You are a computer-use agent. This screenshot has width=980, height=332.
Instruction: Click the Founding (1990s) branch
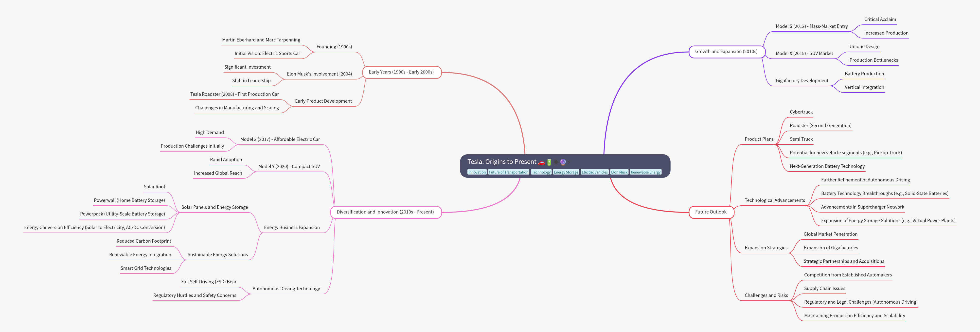pos(334,47)
